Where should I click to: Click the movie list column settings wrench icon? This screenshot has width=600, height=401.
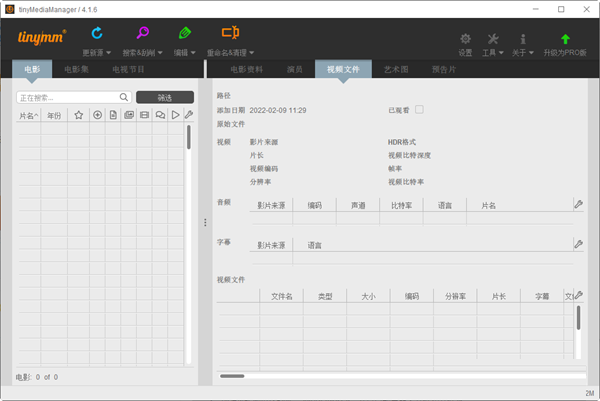click(x=189, y=114)
